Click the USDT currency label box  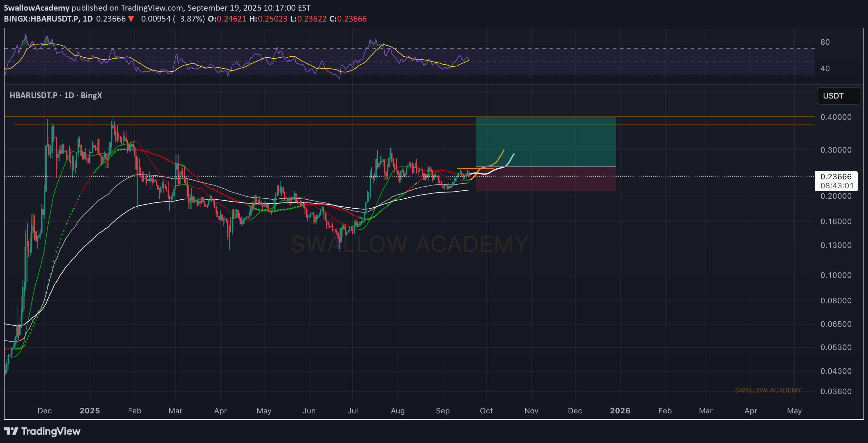click(x=839, y=96)
